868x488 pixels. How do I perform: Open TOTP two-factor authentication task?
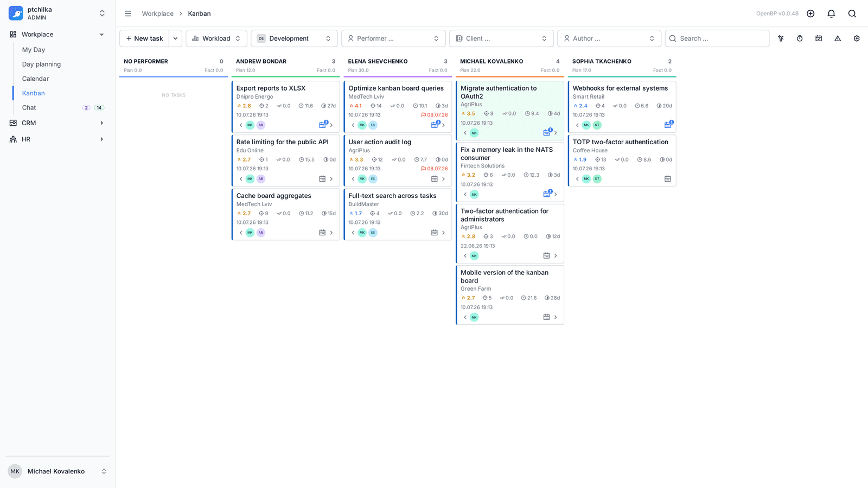coord(621,142)
